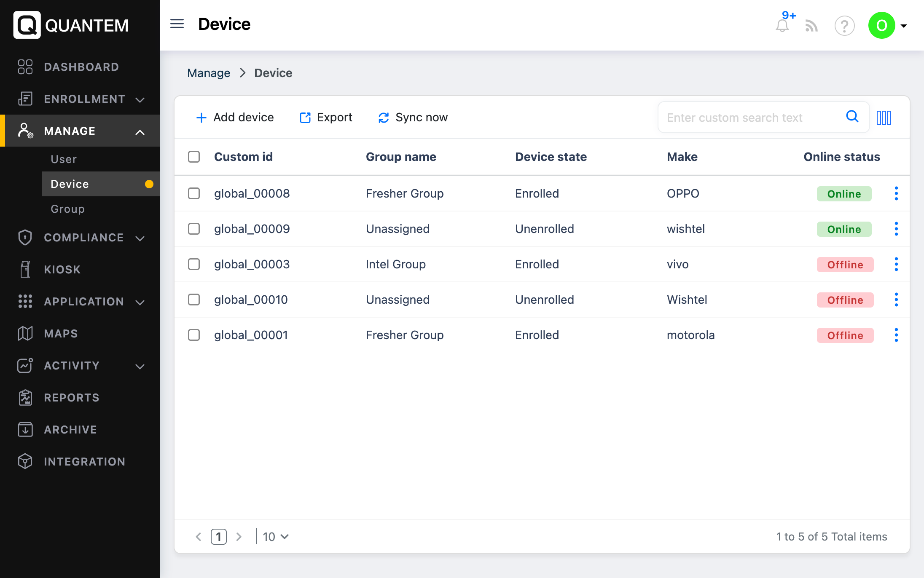This screenshot has height=578, width=924.
Task: Open Kiosk from the sidebar icon
Action: (25, 269)
